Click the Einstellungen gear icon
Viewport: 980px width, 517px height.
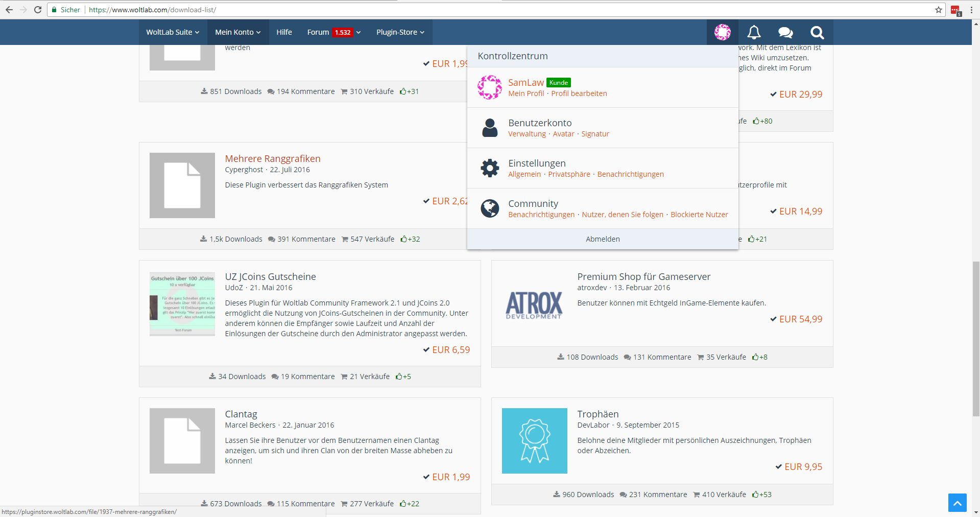pos(490,168)
